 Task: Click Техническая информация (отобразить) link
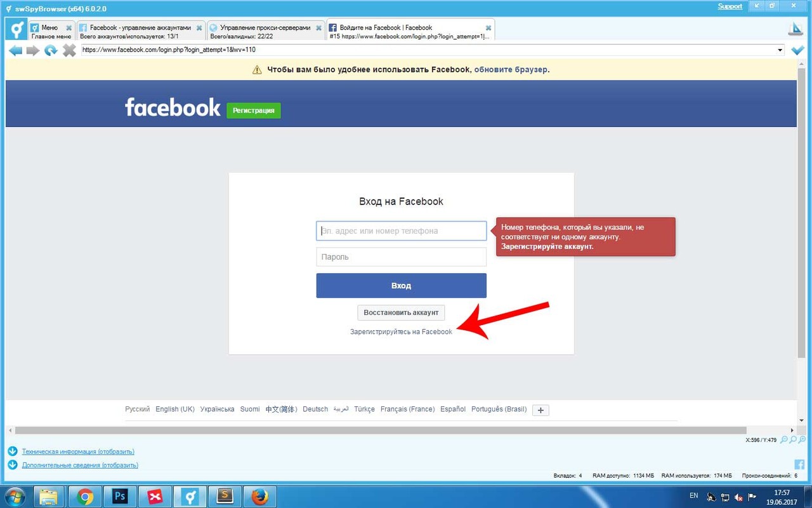78,451
